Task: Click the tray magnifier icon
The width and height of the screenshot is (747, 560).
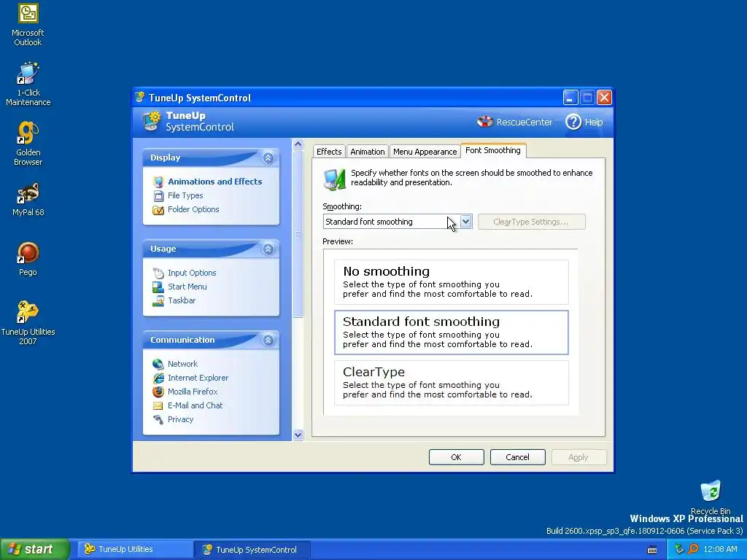Action: pos(693,549)
